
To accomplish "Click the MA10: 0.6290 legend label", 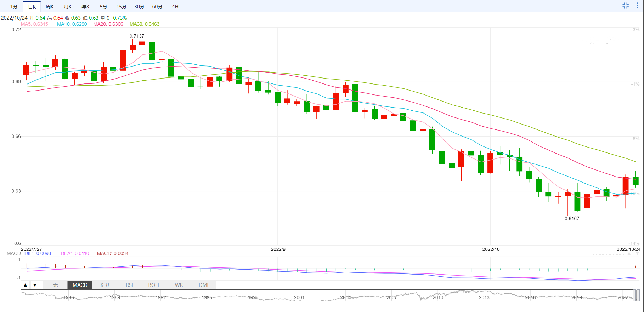I will click(72, 24).
